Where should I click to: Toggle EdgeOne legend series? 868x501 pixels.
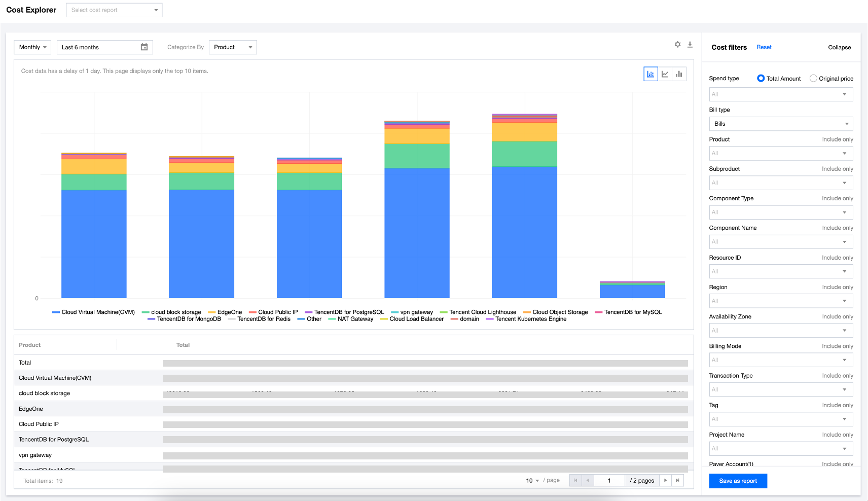pos(225,312)
